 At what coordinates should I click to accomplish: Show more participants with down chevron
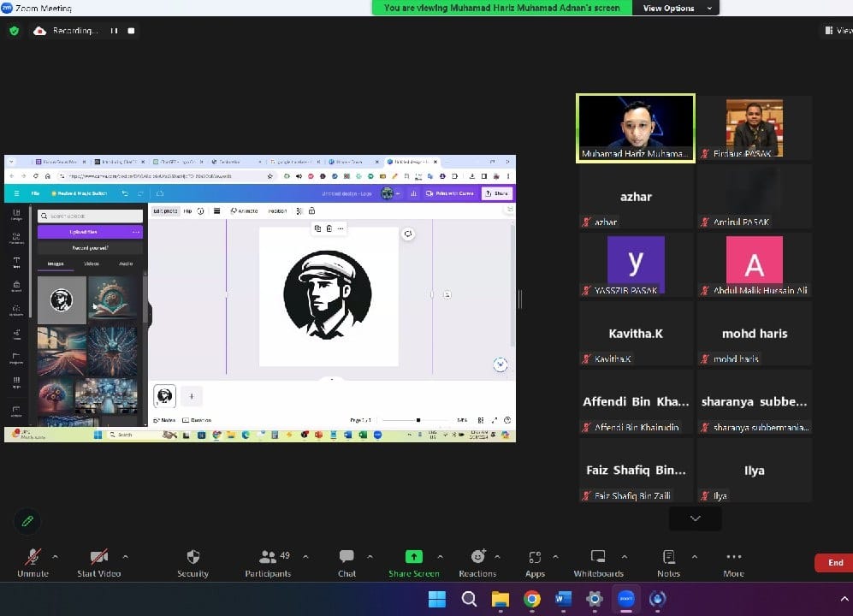click(695, 518)
